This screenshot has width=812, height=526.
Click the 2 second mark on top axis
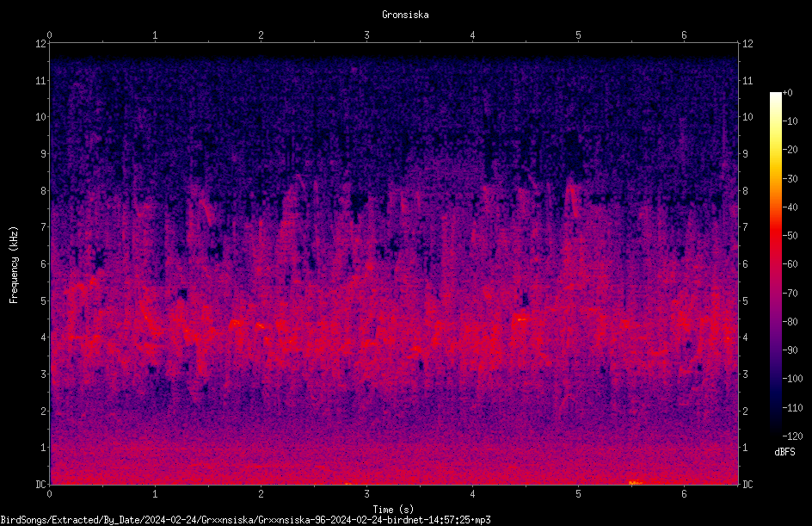[261, 35]
